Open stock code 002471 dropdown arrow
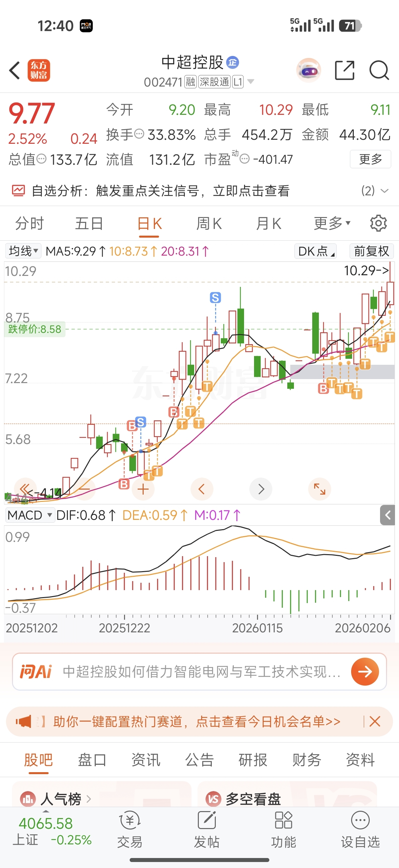Screen dimensions: 399x868 point(251,82)
